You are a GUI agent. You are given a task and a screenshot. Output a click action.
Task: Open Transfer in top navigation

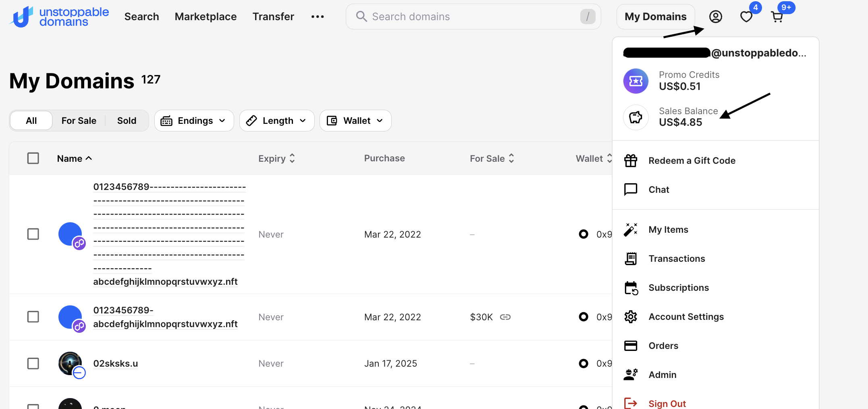273,17
